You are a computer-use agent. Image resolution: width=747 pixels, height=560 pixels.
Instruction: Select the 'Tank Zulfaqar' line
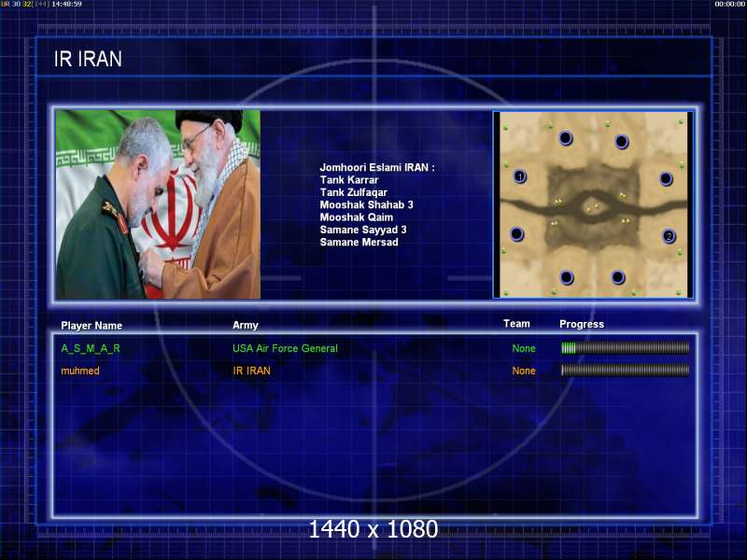coord(354,192)
